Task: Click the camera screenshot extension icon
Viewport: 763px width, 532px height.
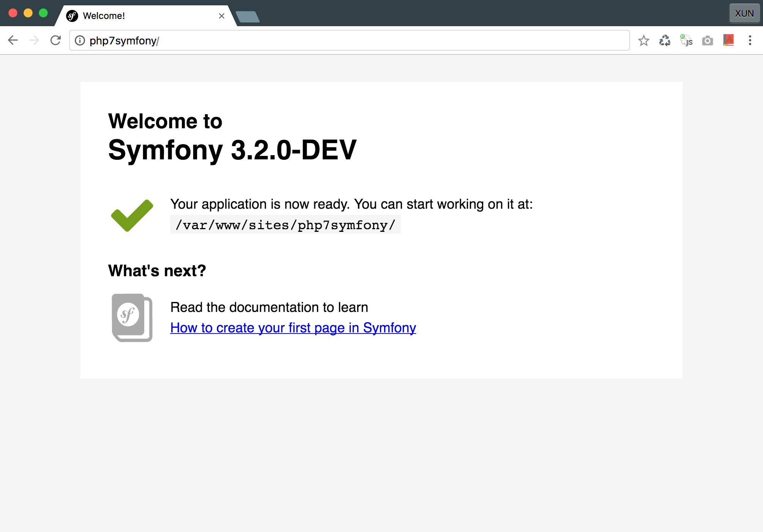Action: [x=707, y=41]
